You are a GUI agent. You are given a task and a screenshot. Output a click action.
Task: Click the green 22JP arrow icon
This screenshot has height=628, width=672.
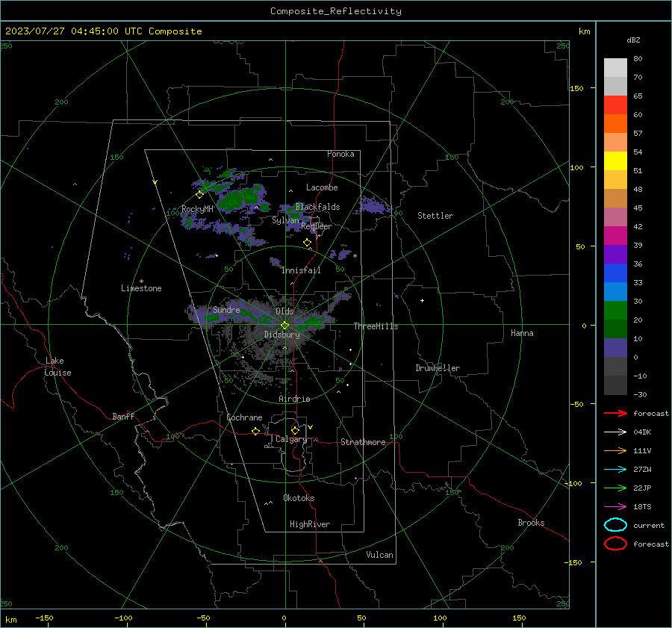(x=615, y=488)
